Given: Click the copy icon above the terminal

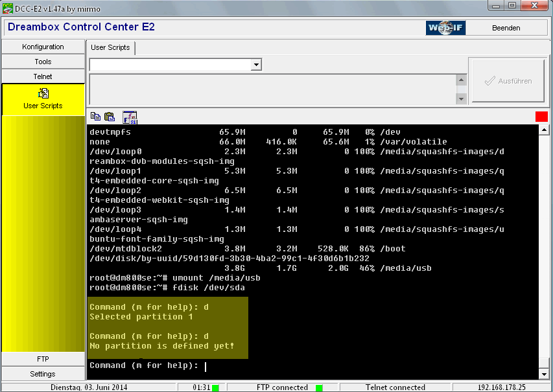Looking at the screenshot, I should 95,117.
